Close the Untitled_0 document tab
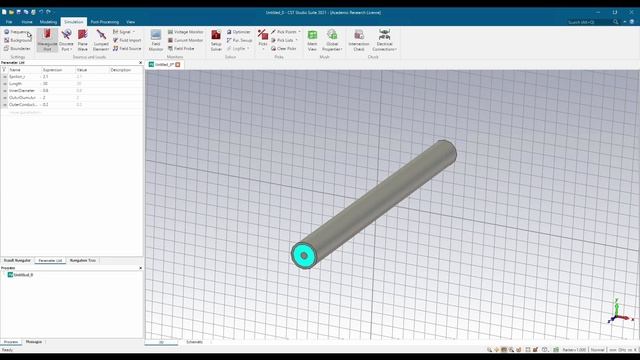The image size is (640, 360). click(x=178, y=64)
